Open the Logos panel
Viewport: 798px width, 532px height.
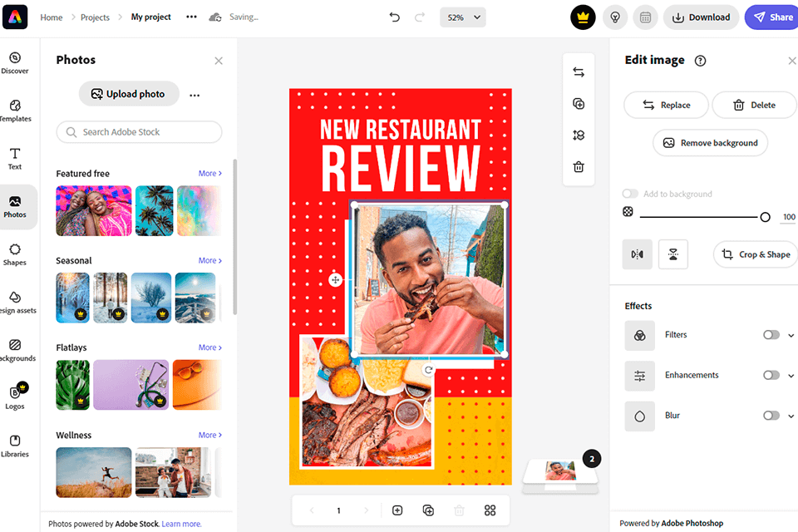(x=15, y=397)
